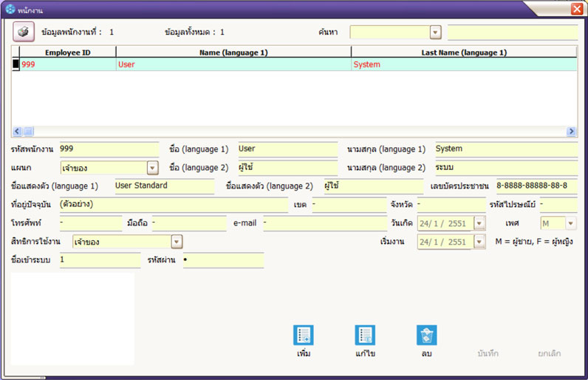Expand the แผนก department dropdown
Viewport: 588px width, 380px height.
tap(152, 168)
